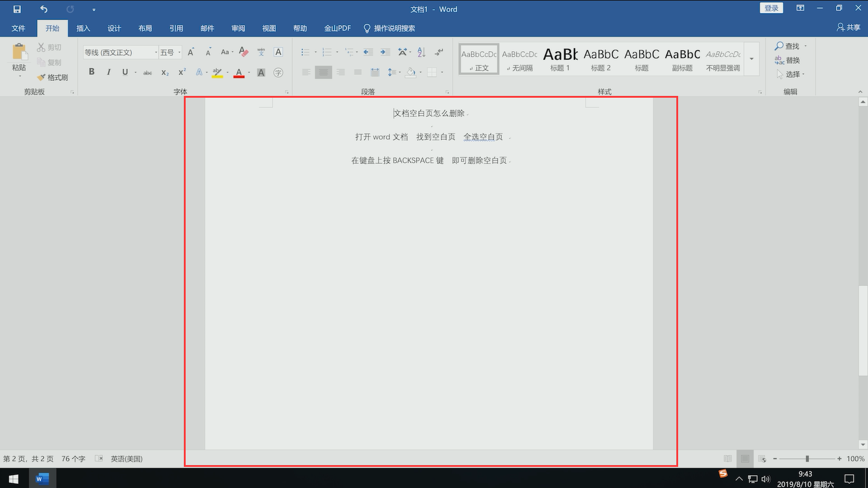
Task: Open the 选择 (Select) dropdown
Action: coord(791,74)
